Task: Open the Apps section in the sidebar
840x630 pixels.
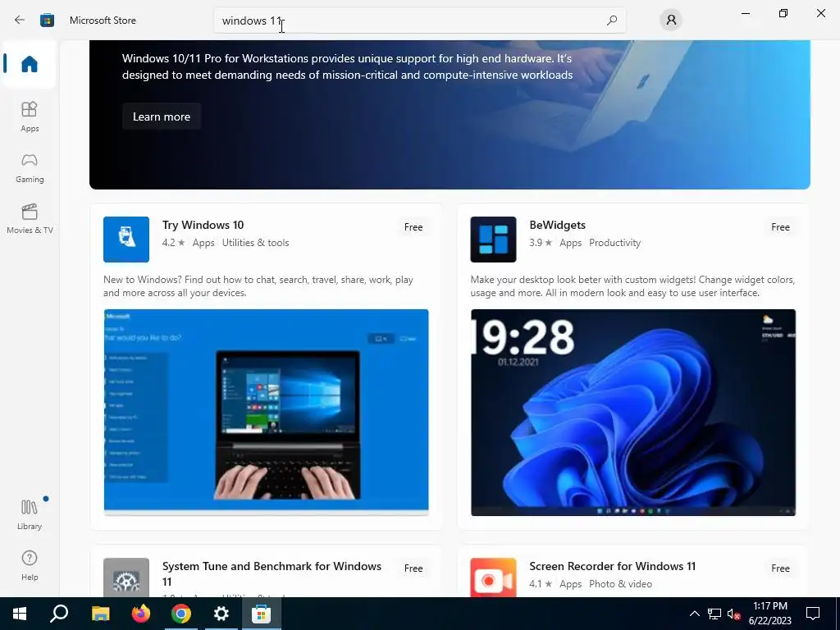Action: pyautogui.click(x=30, y=116)
